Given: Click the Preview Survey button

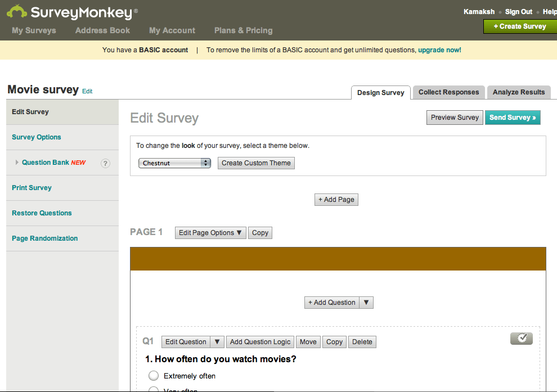Looking at the screenshot, I should [x=455, y=118].
